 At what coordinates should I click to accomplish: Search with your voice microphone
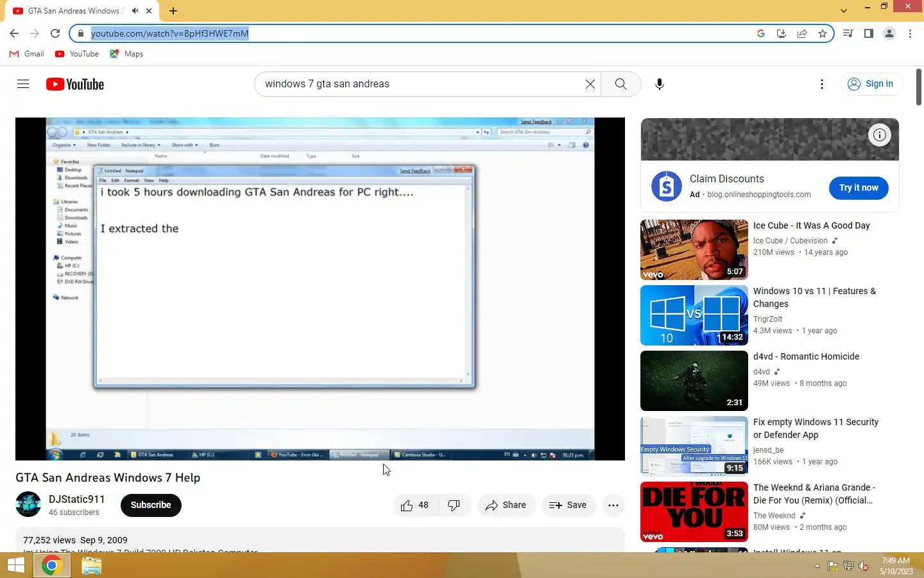coord(660,84)
